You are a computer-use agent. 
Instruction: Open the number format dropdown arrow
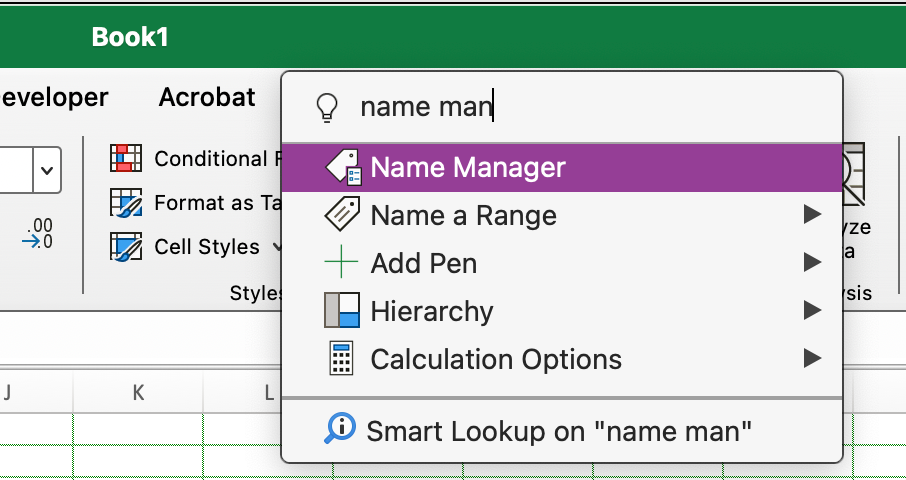pyautogui.click(x=47, y=170)
